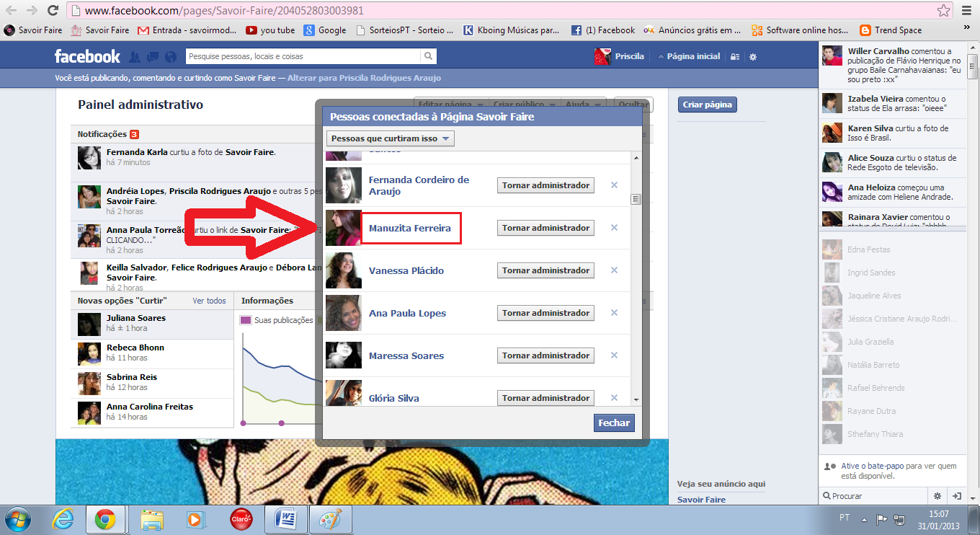Viewport: 980px width, 535px height.
Task: Make Maressa Soares an administrator
Action: click(546, 355)
